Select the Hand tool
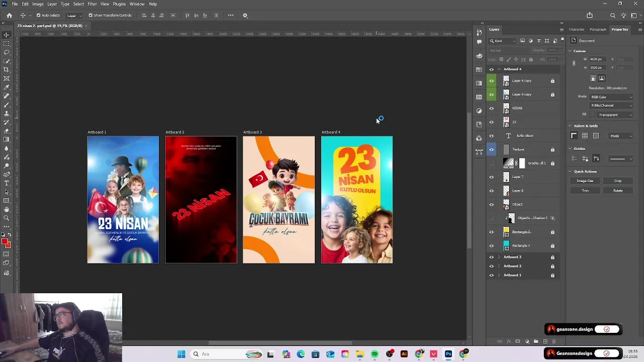644x362 pixels. pyautogui.click(x=7, y=209)
